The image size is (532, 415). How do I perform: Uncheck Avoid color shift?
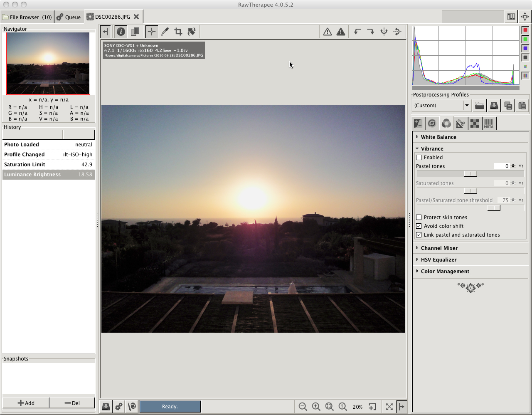pyautogui.click(x=419, y=226)
